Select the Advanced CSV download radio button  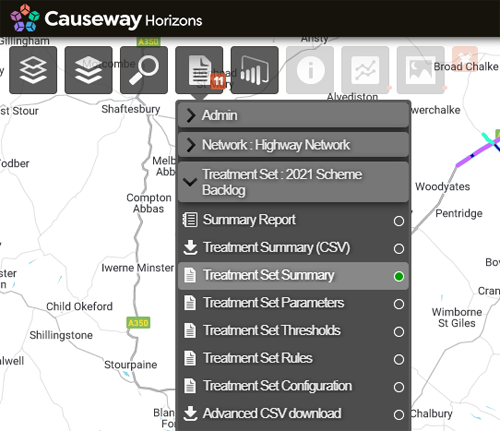pos(399,415)
